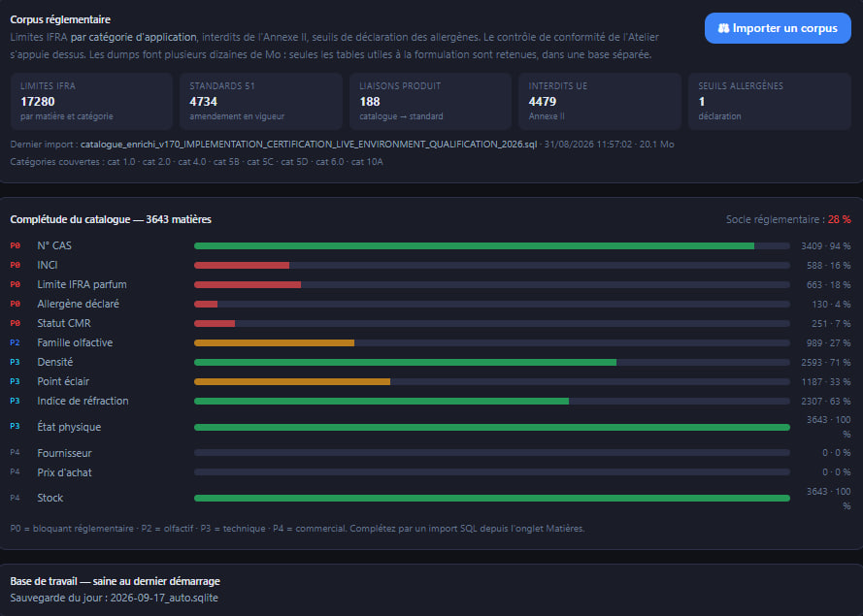Click the P2 badge beside Famille olfactive

point(15,342)
